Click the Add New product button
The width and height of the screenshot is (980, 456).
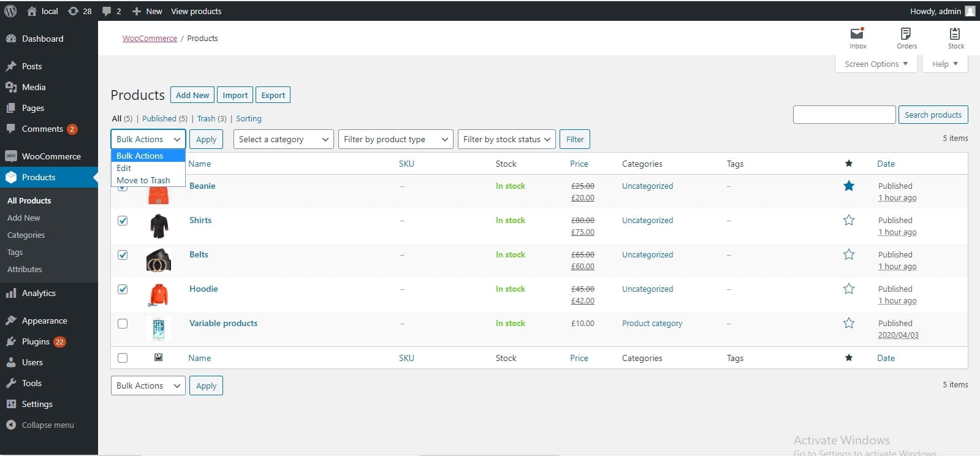pyautogui.click(x=192, y=95)
